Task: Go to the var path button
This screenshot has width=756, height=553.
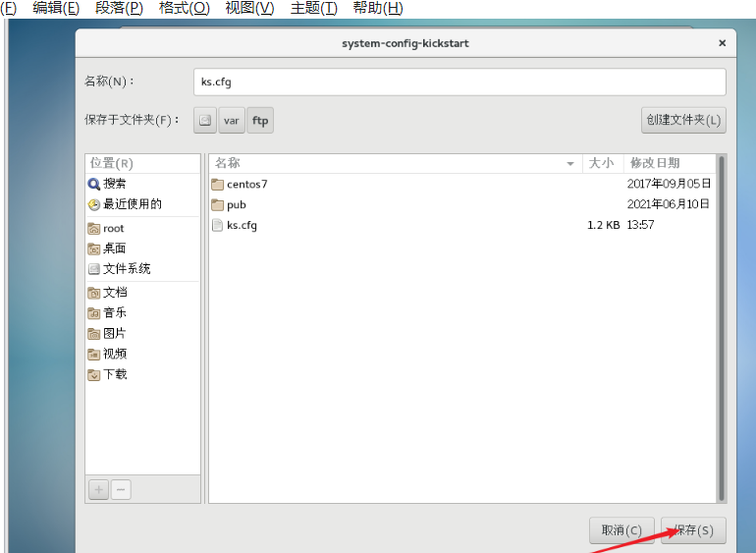Action: (x=232, y=121)
